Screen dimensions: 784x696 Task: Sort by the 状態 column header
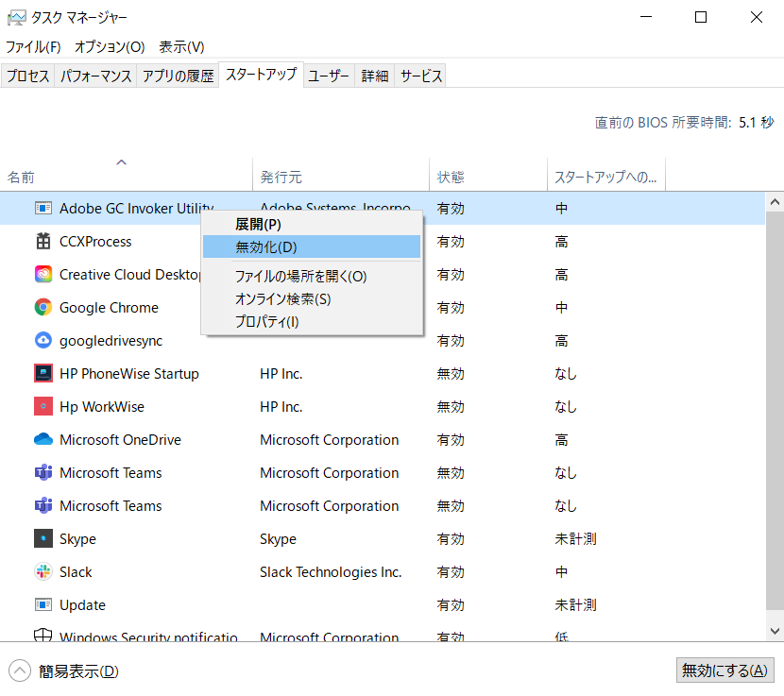pyautogui.click(x=488, y=175)
